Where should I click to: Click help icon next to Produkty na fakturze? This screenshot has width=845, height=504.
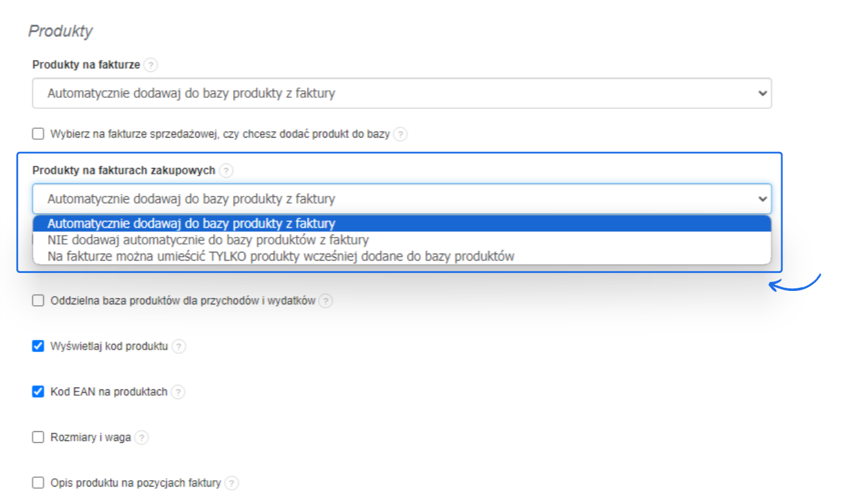click(x=151, y=65)
